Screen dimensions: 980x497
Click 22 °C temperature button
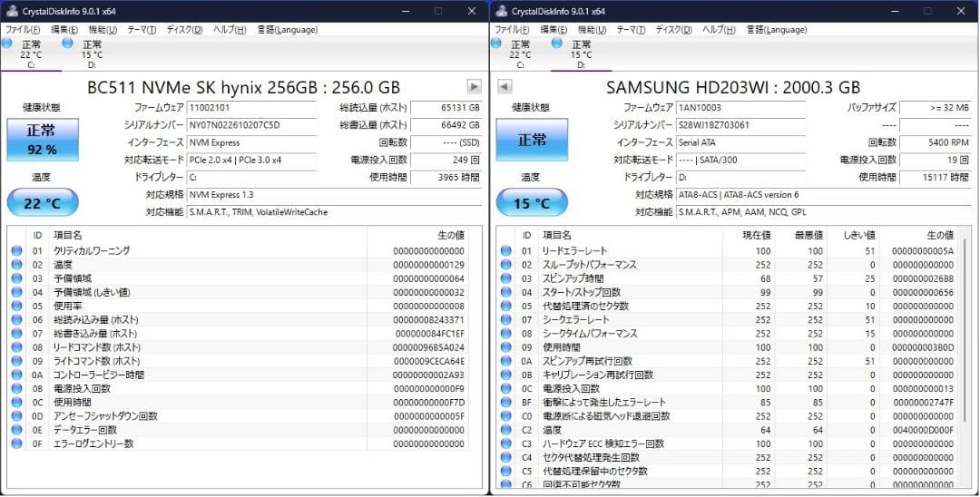click(x=43, y=203)
